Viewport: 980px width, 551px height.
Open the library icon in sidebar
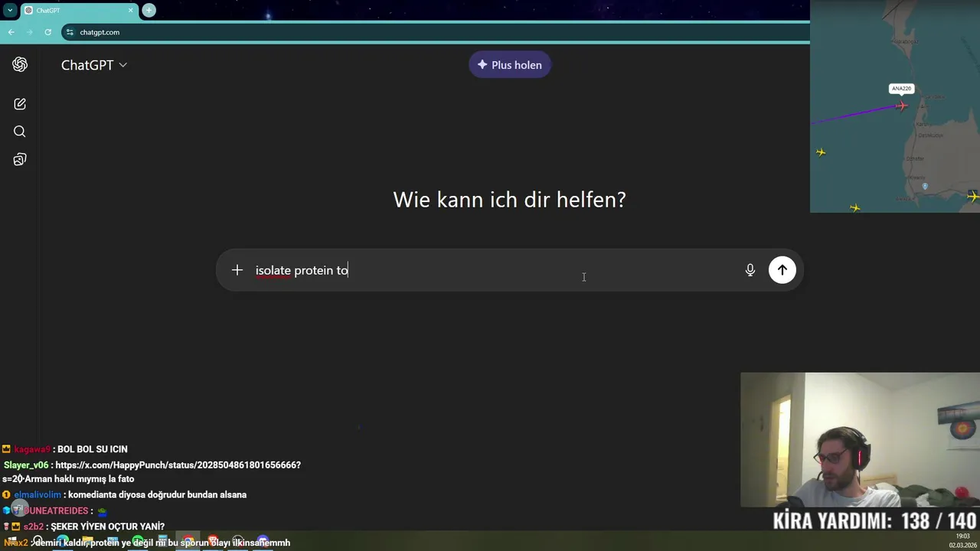20,159
